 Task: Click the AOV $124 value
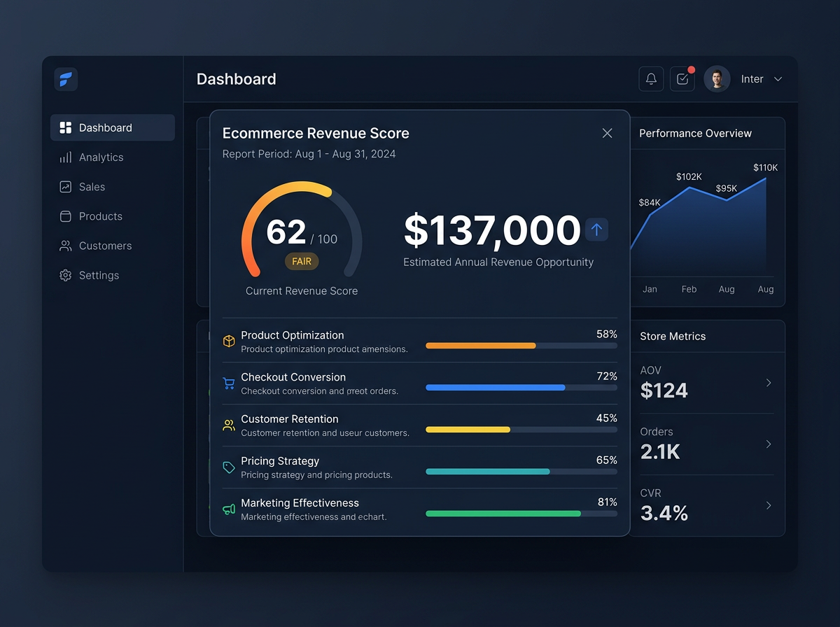664,390
